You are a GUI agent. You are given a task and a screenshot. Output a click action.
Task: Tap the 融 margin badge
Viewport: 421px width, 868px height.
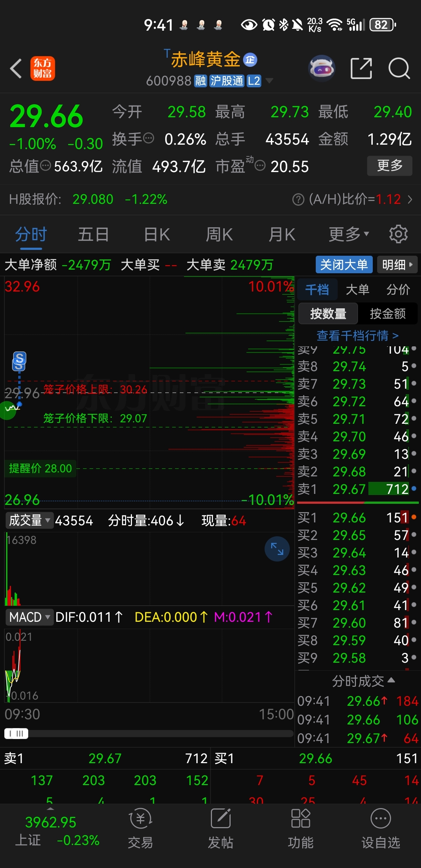coord(201,81)
